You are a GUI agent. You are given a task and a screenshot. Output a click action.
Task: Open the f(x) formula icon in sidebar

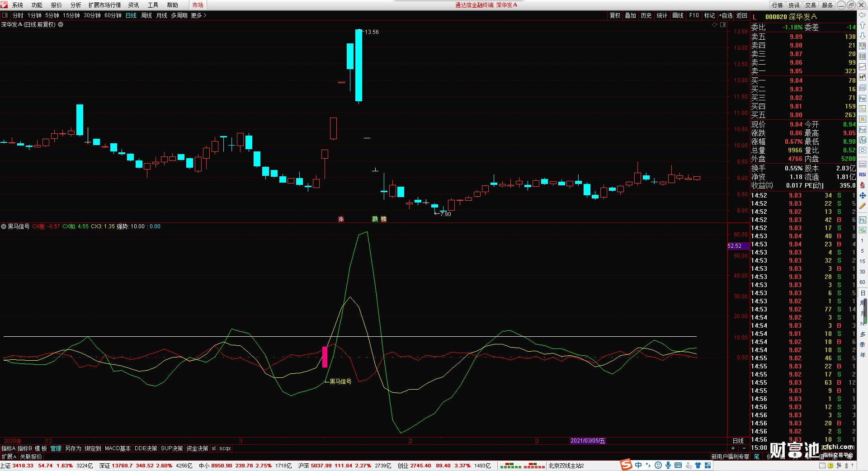[863, 140]
